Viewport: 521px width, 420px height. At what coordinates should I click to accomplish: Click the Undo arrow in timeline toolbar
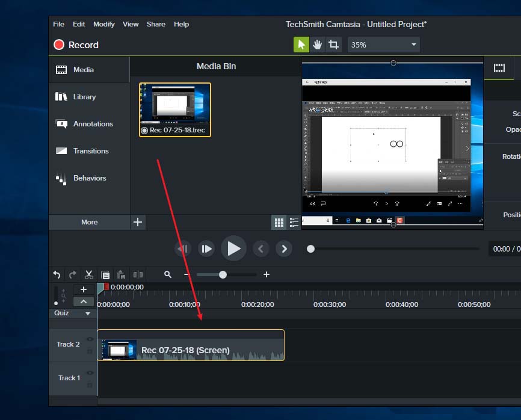pyautogui.click(x=57, y=274)
